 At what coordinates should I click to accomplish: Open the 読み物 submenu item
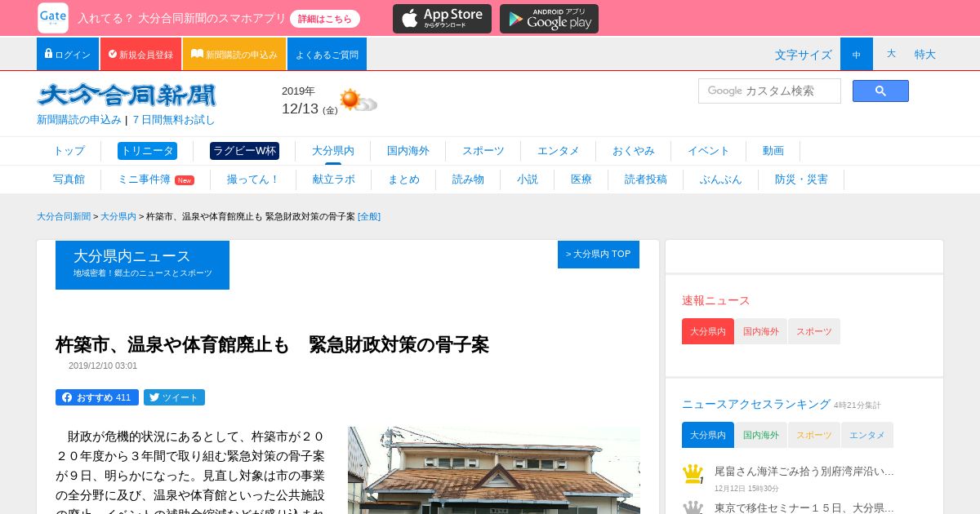click(468, 179)
